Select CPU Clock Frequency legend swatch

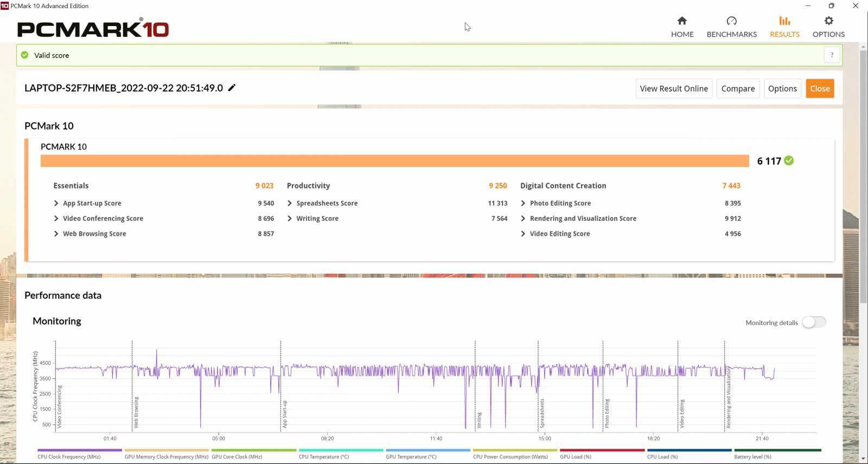(80, 450)
